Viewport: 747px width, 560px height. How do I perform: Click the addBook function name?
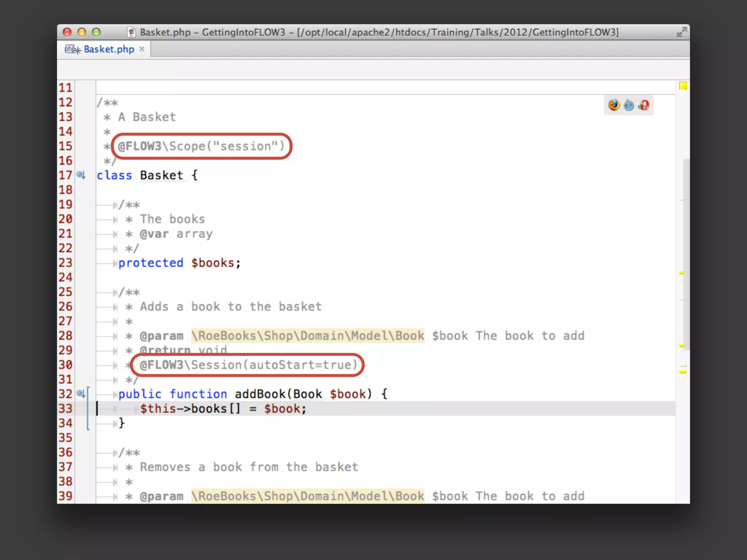(260, 394)
